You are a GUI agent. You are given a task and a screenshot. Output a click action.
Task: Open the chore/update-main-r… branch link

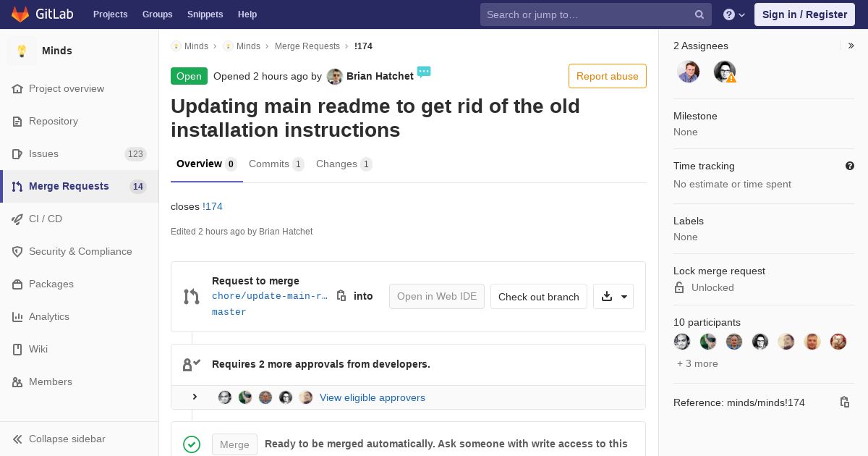click(x=270, y=296)
